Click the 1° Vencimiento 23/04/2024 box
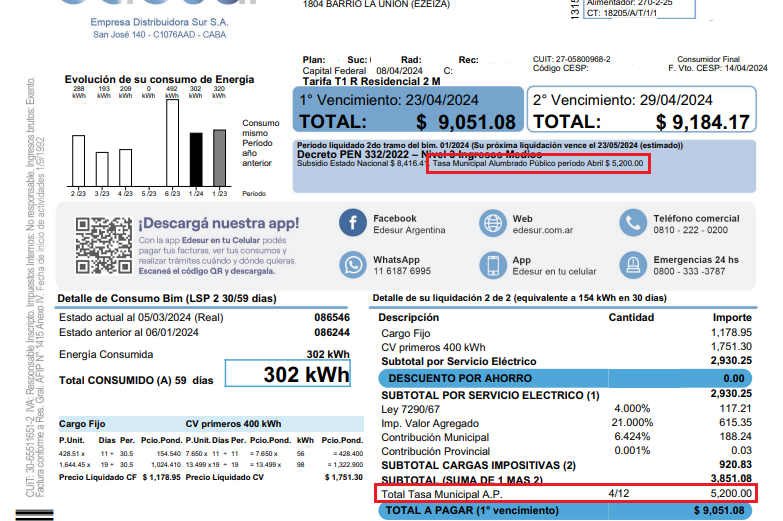Screen dimensions: 783x521 pyautogui.click(x=408, y=109)
